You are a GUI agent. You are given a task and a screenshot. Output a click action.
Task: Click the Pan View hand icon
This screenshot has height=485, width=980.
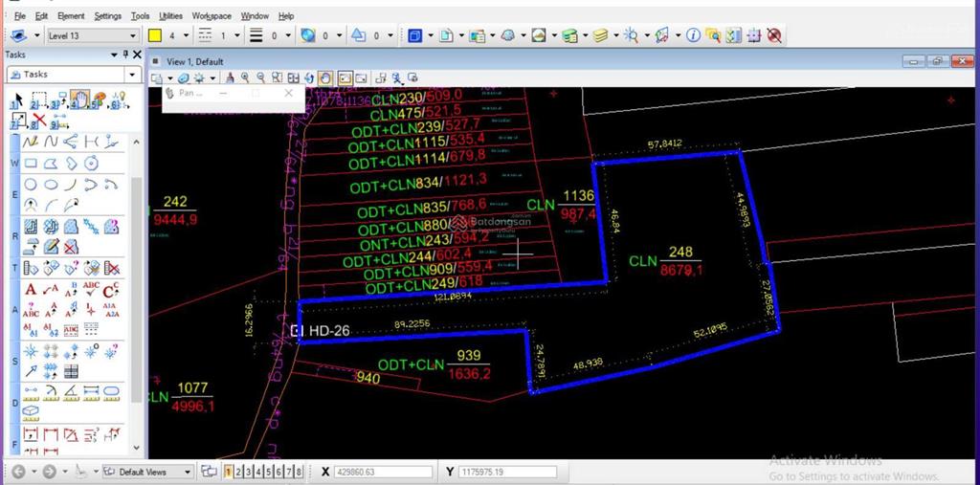point(325,77)
